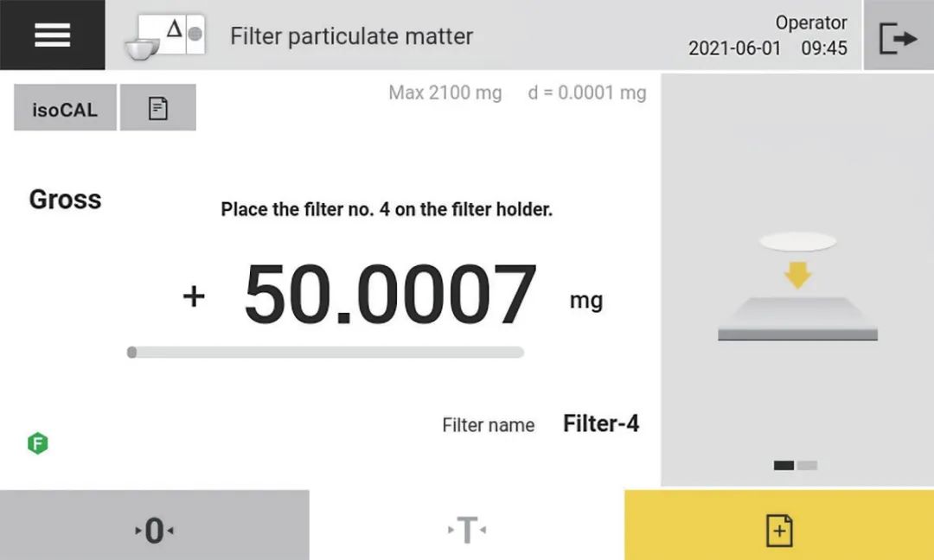The width and height of the screenshot is (934, 560).
Task: Tap the 50.0007 weight readout
Action: tap(390, 296)
